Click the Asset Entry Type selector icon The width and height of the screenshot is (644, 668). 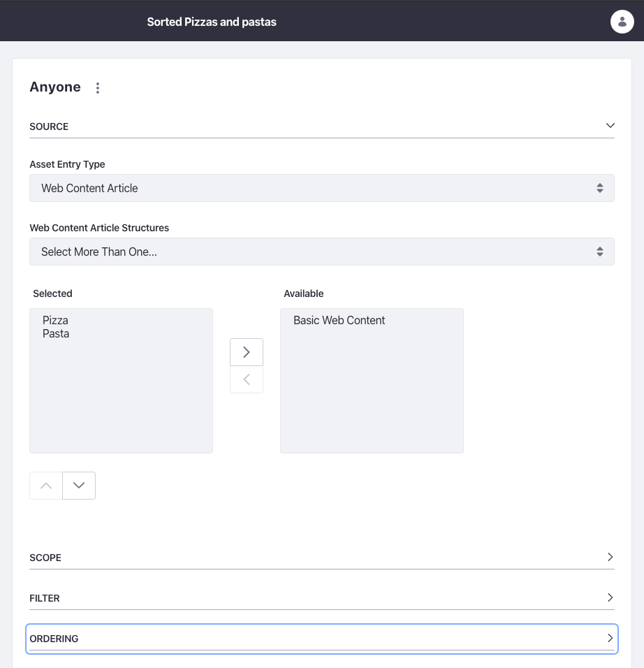pyautogui.click(x=599, y=188)
